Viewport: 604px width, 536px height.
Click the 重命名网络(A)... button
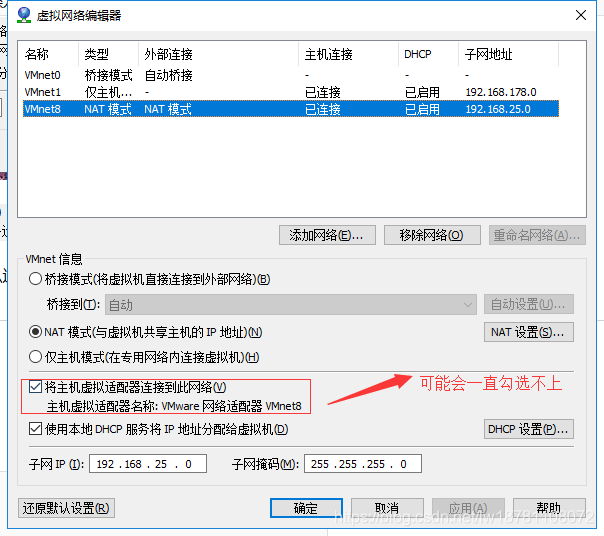[x=537, y=235]
